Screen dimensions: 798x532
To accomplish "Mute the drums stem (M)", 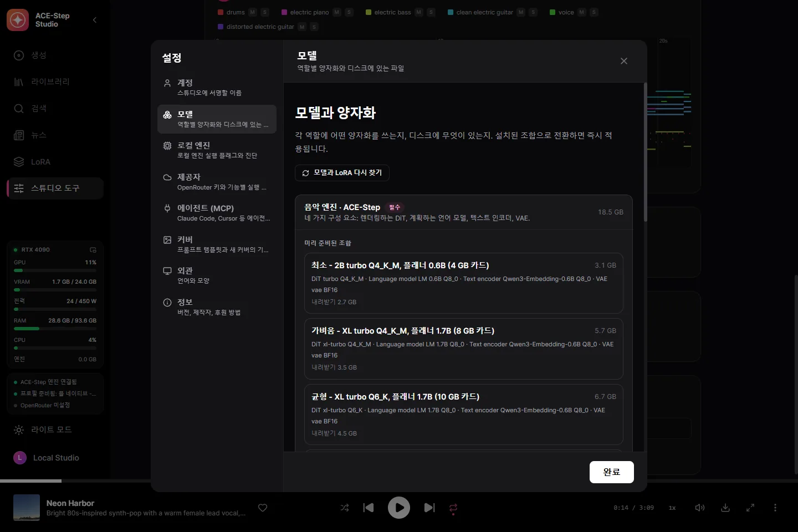I will [253, 12].
